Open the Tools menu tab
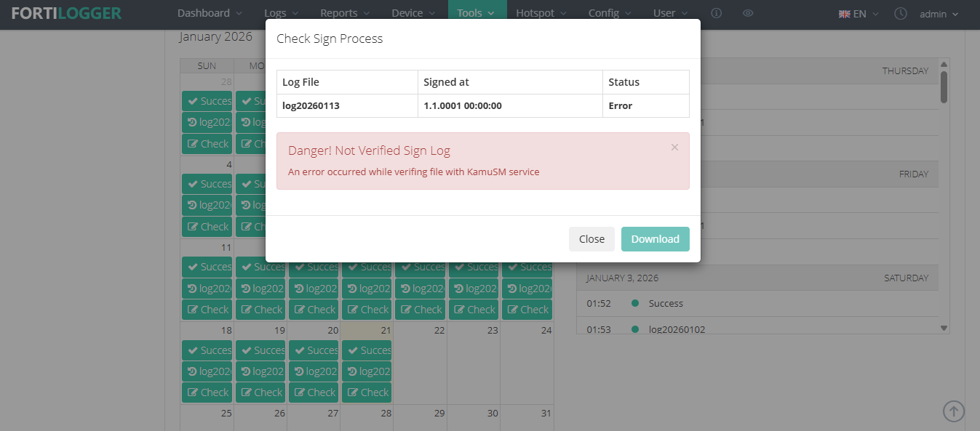This screenshot has height=431, width=980. pyautogui.click(x=477, y=13)
